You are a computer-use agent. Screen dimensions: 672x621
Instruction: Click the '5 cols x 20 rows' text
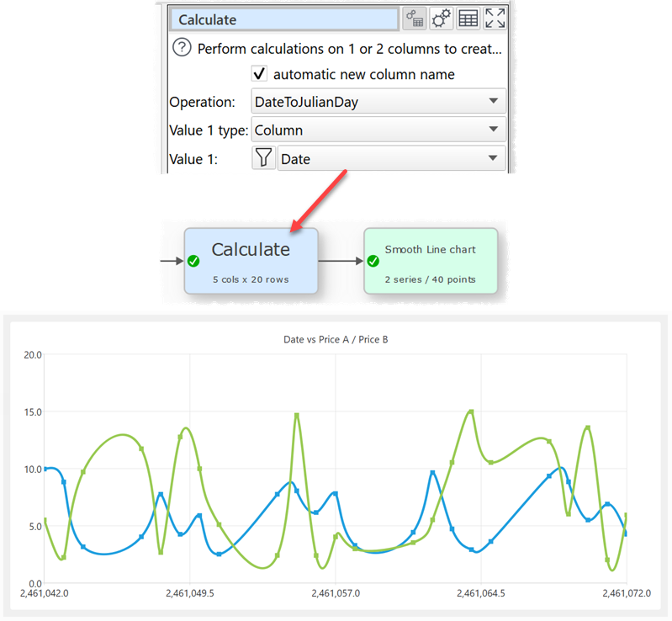point(251,279)
